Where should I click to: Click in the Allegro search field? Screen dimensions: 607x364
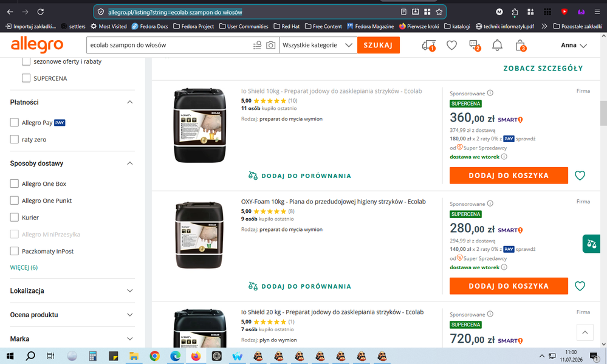(169, 46)
